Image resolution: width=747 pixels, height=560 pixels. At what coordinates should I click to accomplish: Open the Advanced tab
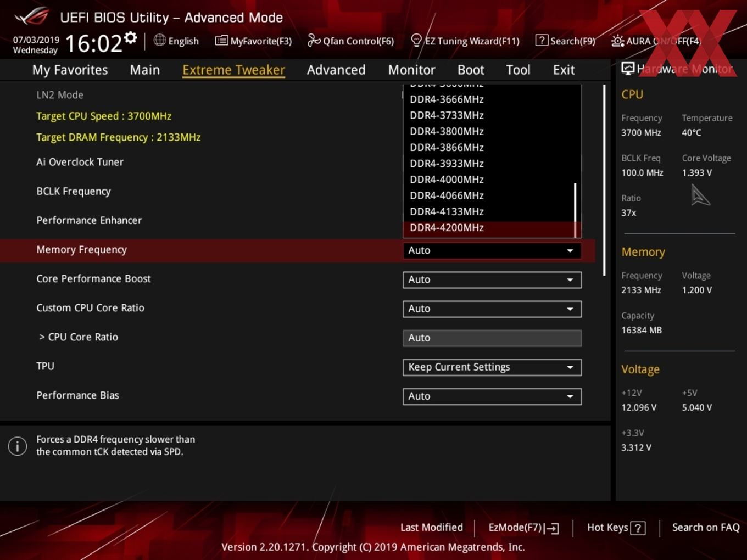(x=336, y=70)
